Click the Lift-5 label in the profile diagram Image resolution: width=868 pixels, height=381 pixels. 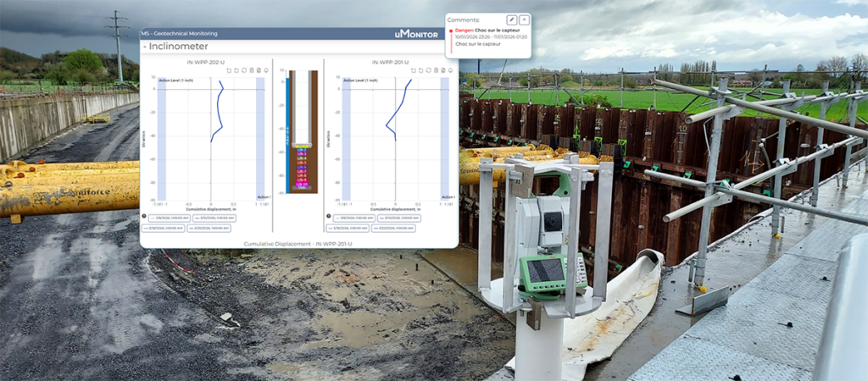[x=302, y=163]
